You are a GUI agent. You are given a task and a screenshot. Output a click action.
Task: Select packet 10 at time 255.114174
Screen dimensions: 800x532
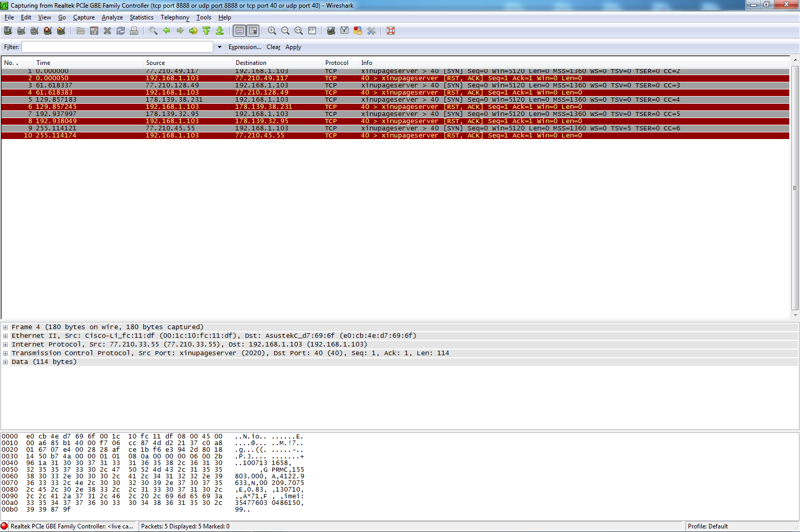point(395,135)
